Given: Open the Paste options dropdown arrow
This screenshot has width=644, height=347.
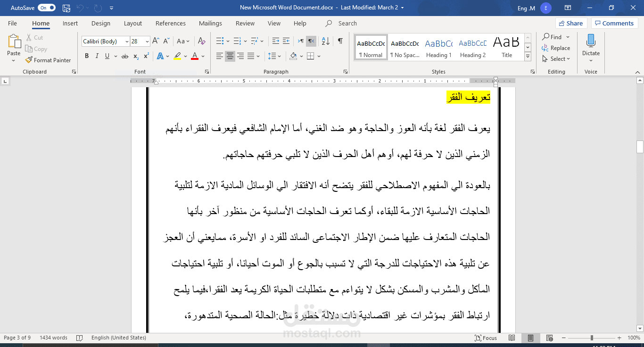Looking at the screenshot, I should point(14,60).
